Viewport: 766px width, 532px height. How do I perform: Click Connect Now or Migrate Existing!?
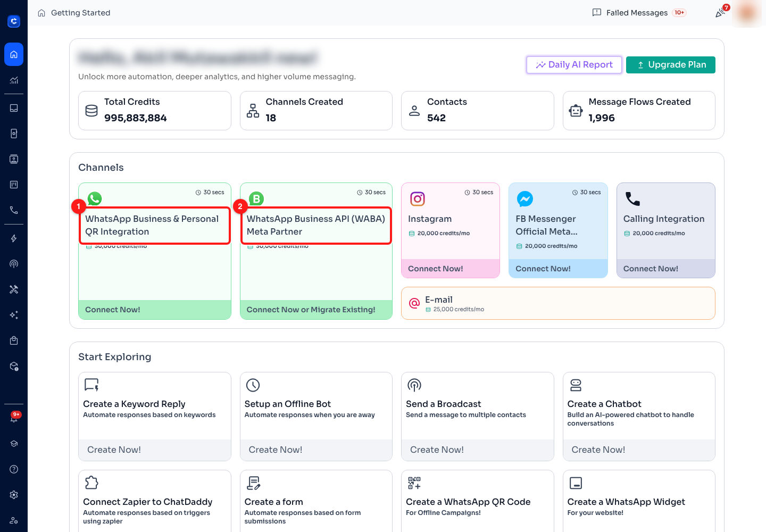[316, 310]
